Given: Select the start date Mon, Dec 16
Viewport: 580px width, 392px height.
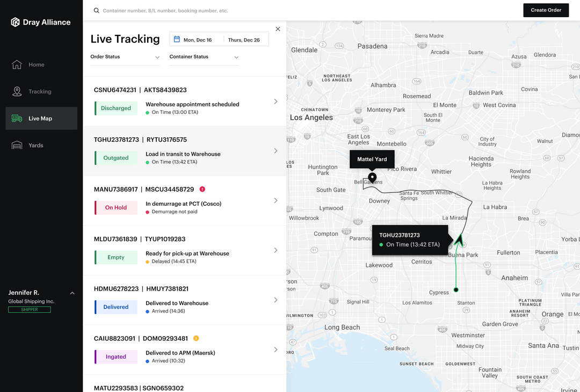Looking at the screenshot, I should (x=197, y=39).
